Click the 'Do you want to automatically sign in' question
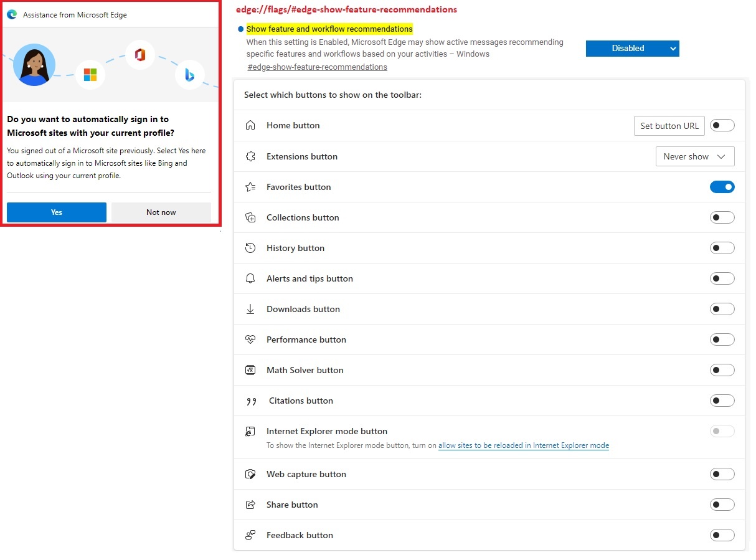756x560 pixels. tap(91, 126)
